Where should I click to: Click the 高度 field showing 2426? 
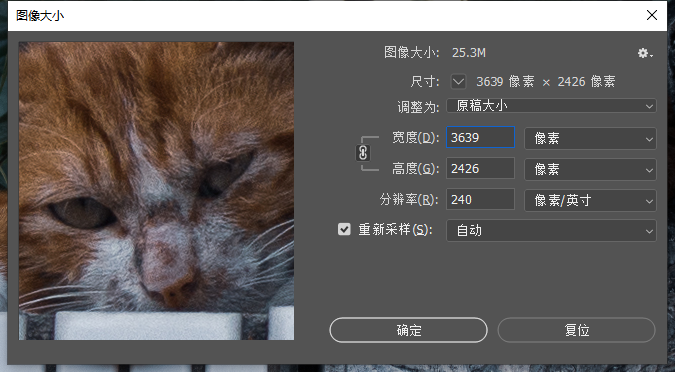(x=480, y=168)
